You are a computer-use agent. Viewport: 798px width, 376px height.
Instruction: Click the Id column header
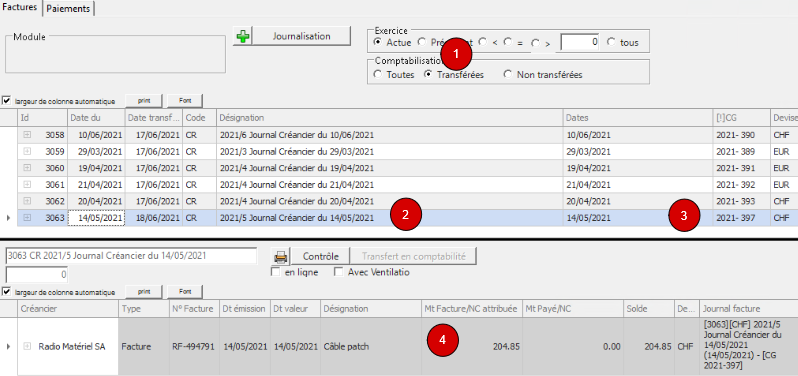(42, 118)
